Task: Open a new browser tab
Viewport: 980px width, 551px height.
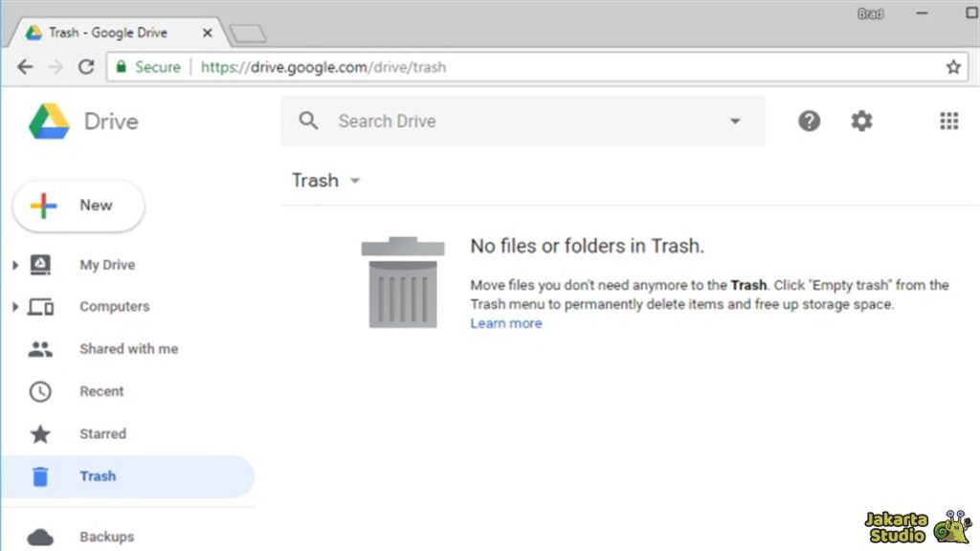Action: click(x=248, y=33)
